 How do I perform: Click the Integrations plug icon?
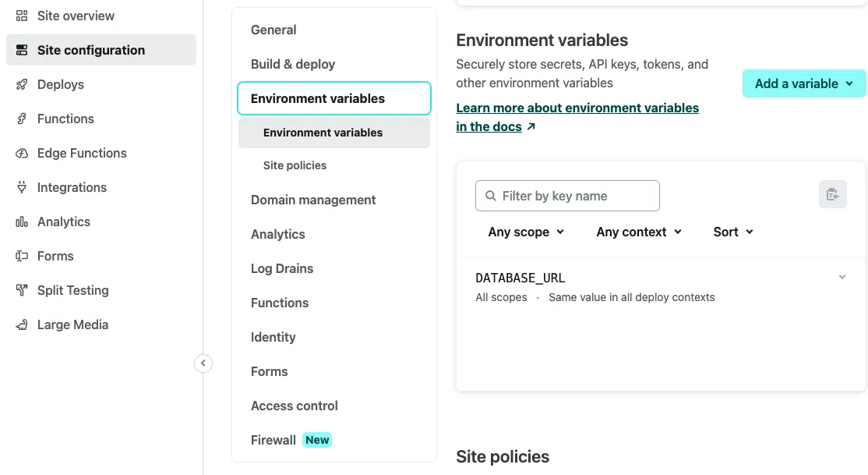coord(22,188)
